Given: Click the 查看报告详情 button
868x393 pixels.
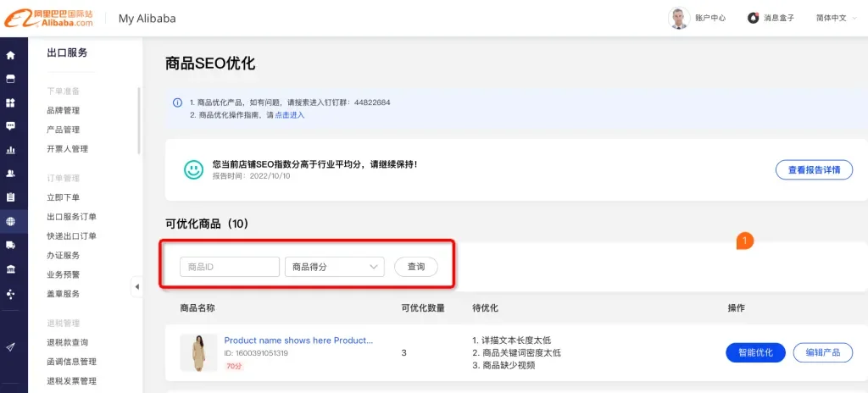Looking at the screenshot, I should pos(814,169).
